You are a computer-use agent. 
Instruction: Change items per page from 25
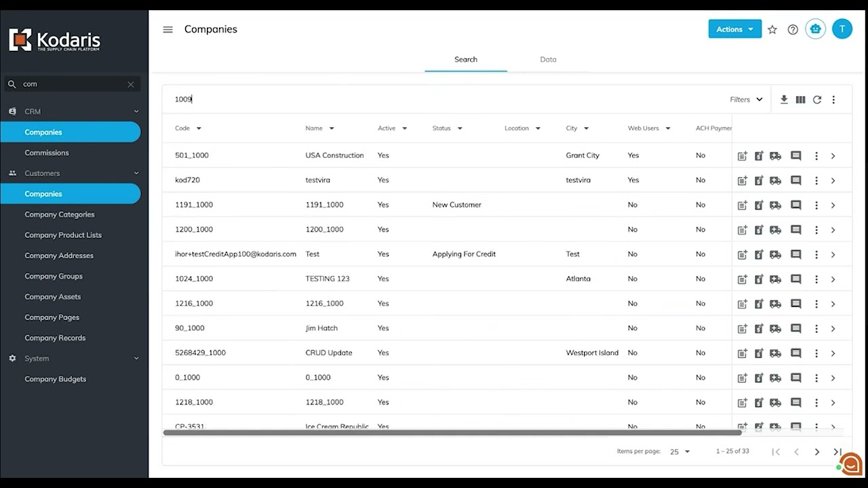point(679,452)
